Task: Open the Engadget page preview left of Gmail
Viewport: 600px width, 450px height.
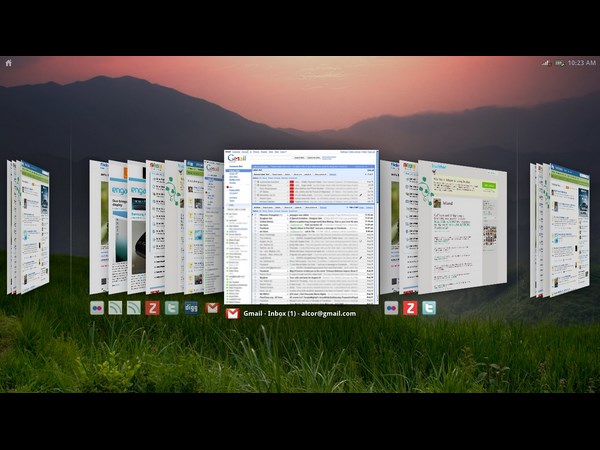Action: pyautogui.click(x=118, y=227)
